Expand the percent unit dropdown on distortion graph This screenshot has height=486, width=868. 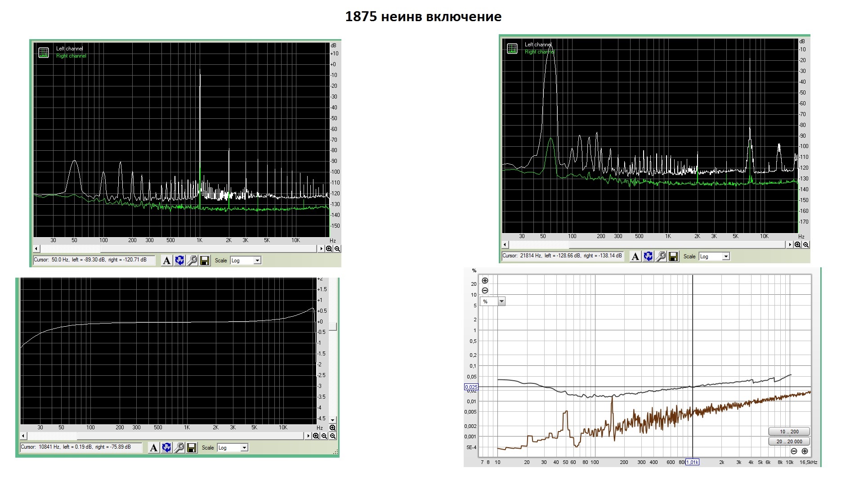(x=501, y=301)
